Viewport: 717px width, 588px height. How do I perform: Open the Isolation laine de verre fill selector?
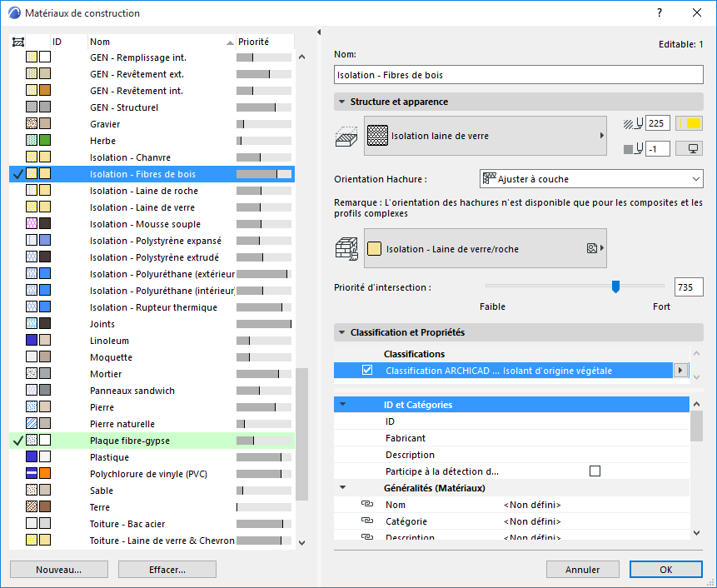coord(485,136)
